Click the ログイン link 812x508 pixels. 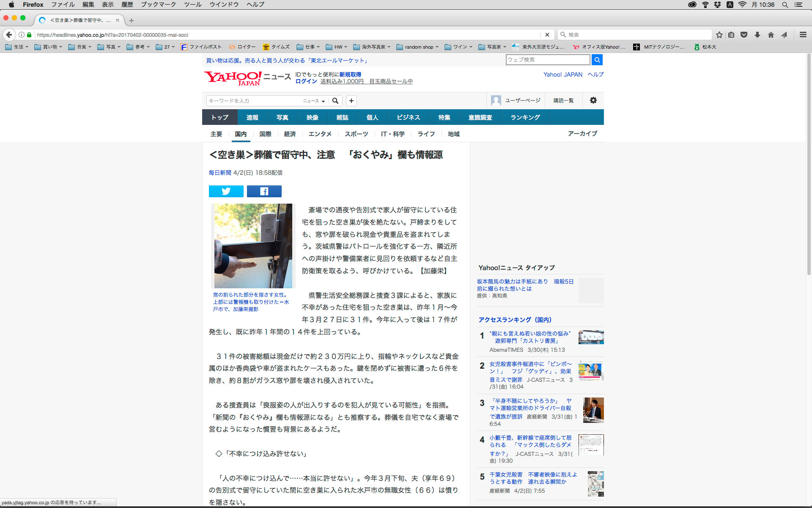[x=306, y=81]
